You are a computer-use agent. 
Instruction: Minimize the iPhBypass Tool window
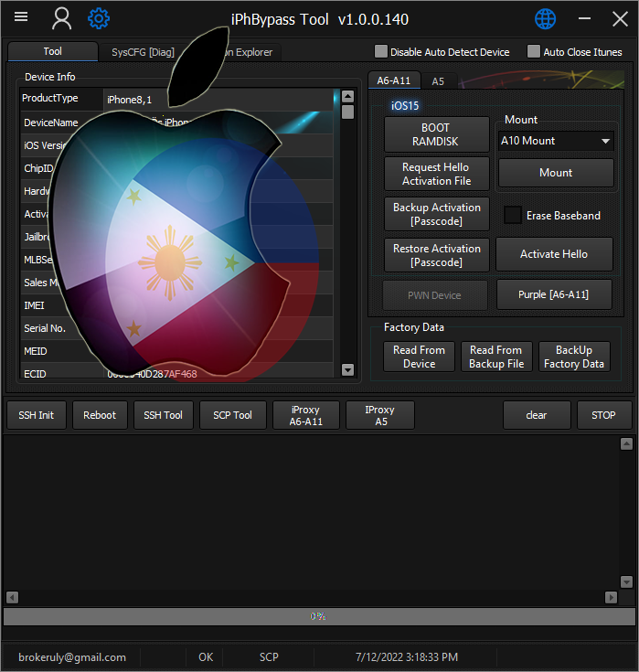[x=584, y=18]
